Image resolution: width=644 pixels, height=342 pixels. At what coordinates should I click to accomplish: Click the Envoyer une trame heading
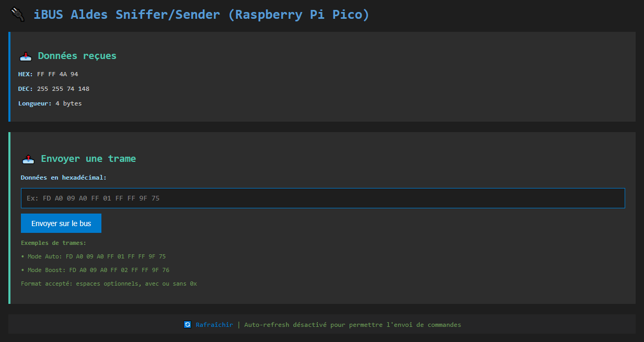pyautogui.click(x=88, y=159)
